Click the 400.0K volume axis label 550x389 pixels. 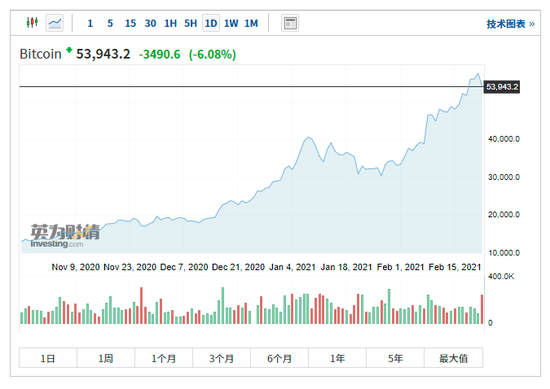[501, 277]
